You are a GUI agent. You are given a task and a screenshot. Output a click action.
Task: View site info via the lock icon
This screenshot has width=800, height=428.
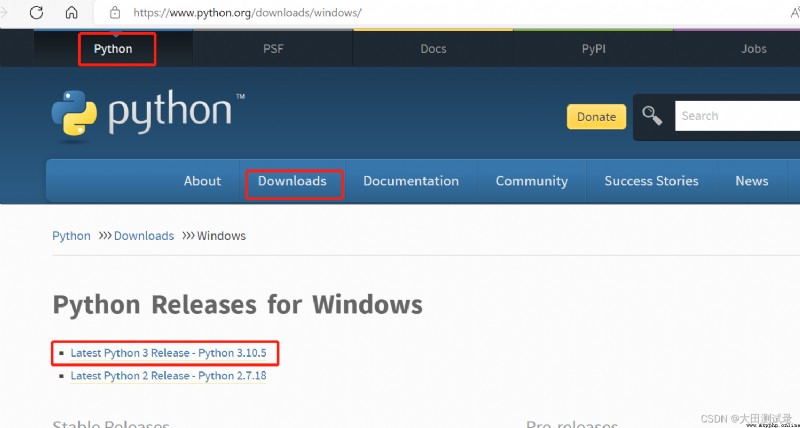pos(115,12)
